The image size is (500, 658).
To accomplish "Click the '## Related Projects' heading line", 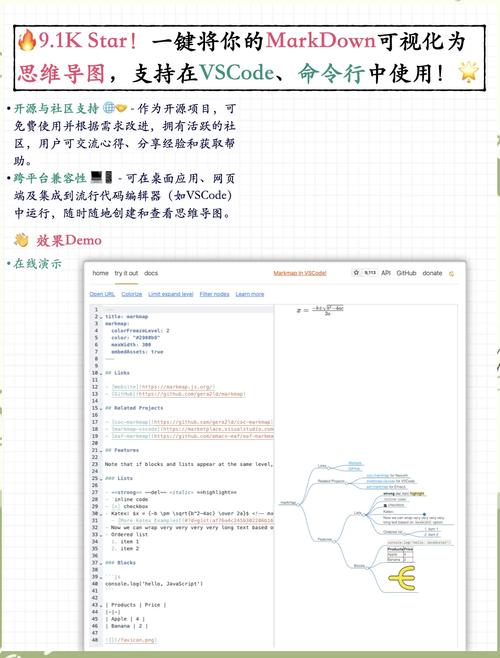I will [134, 408].
